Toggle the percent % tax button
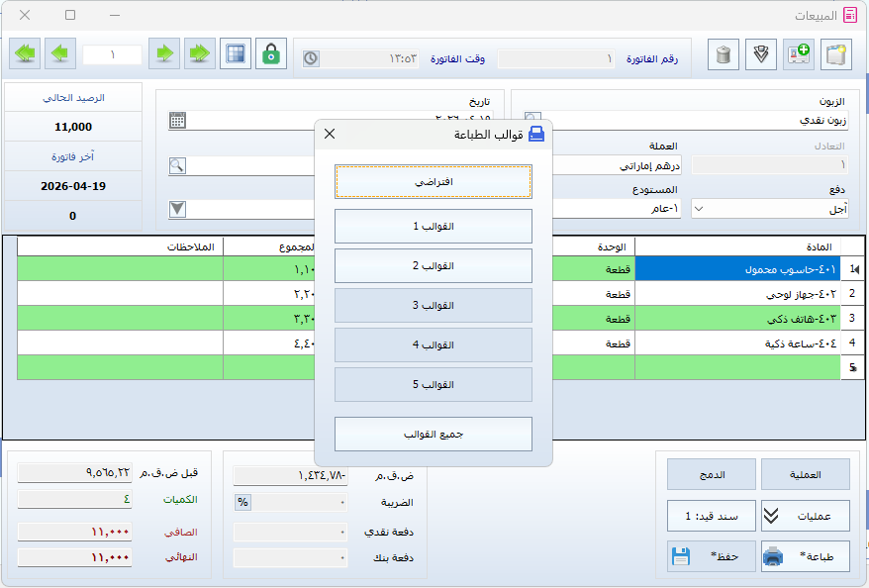 pyautogui.click(x=242, y=502)
